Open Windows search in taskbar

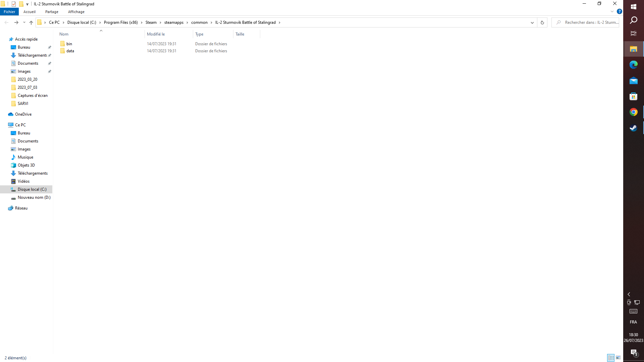634,20
